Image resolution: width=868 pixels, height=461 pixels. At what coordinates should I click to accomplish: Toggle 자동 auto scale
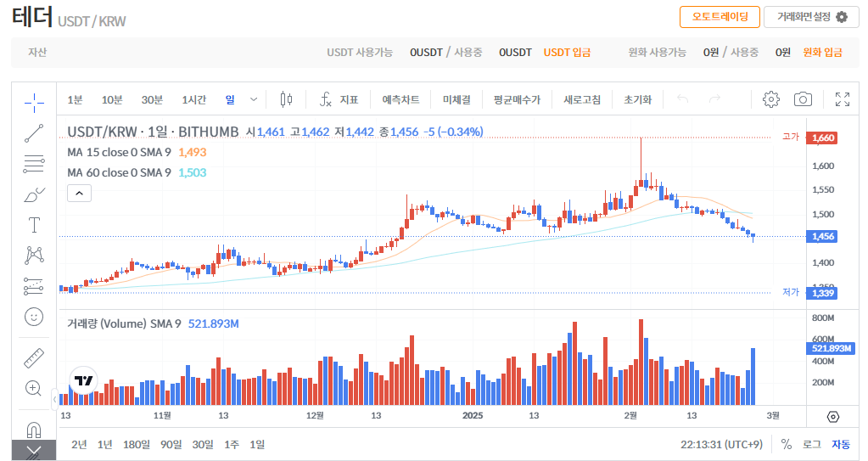tap(840, 444)
